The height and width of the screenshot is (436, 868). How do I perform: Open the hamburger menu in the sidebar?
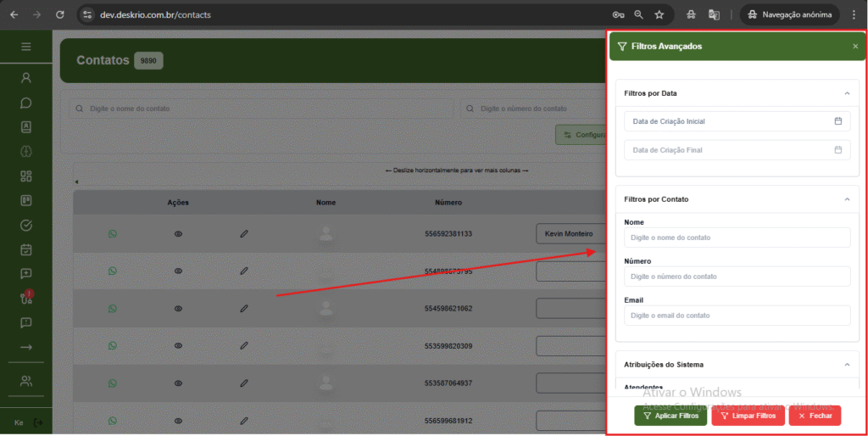[26, 47]
